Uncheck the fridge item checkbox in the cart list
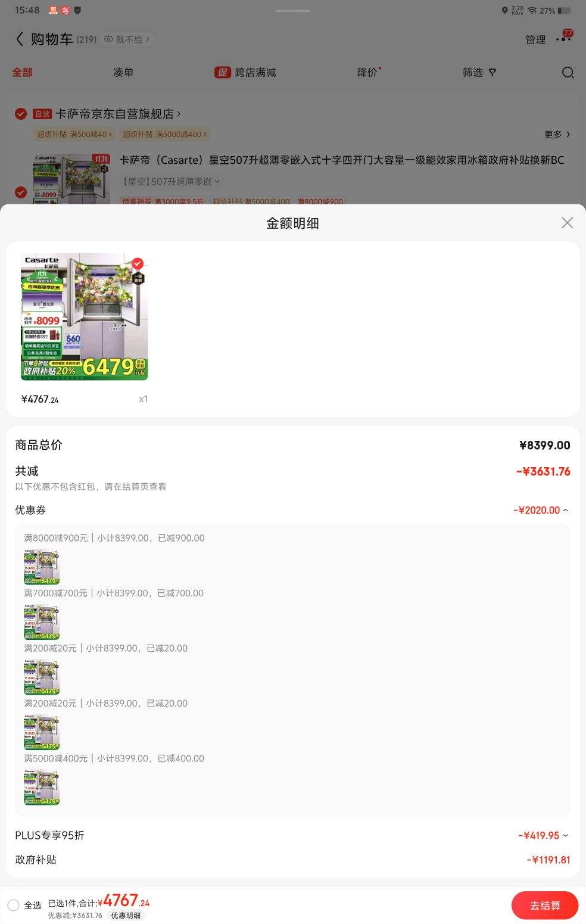 coord(21,192)
